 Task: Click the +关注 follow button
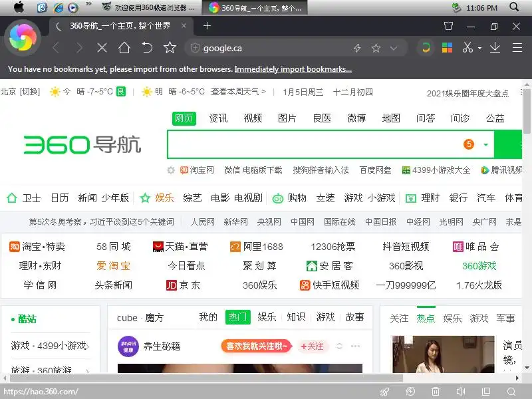312,346
